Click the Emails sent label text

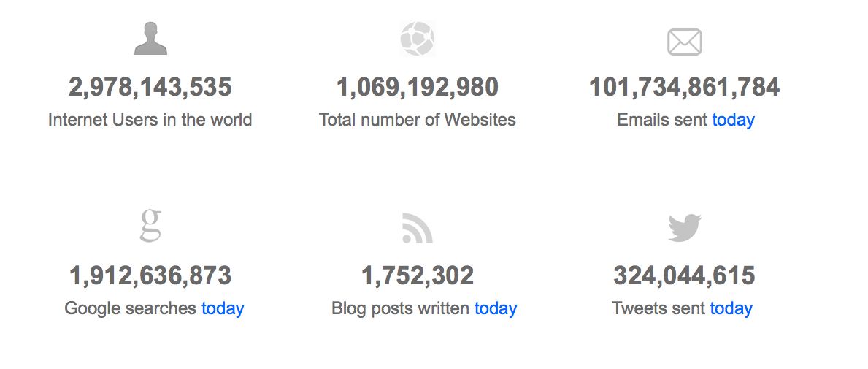[662, 120]
